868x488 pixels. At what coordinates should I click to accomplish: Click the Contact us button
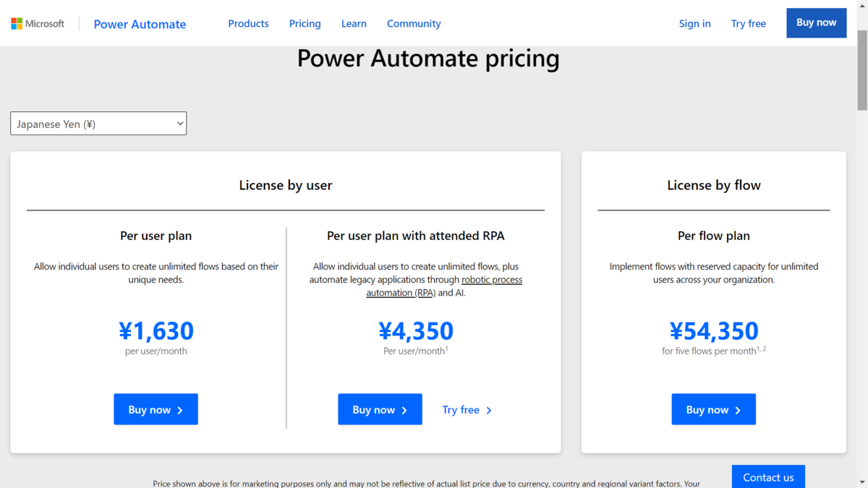[768, 476]
